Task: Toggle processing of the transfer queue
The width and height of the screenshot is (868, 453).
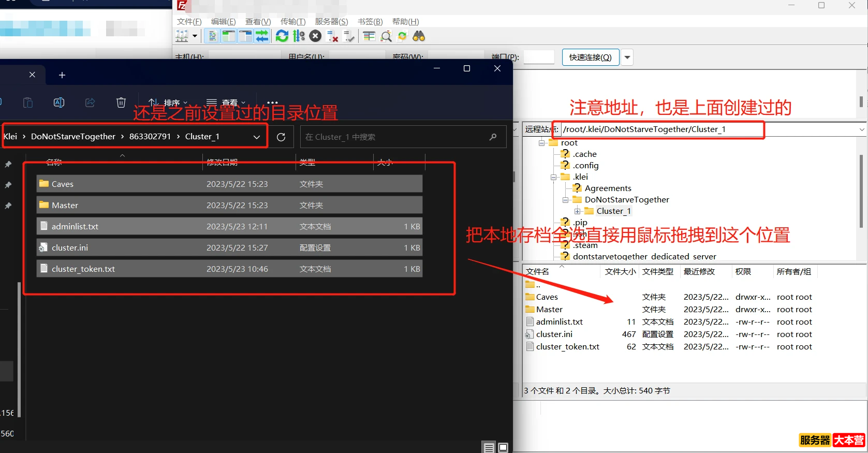Action: click(299, 36)
